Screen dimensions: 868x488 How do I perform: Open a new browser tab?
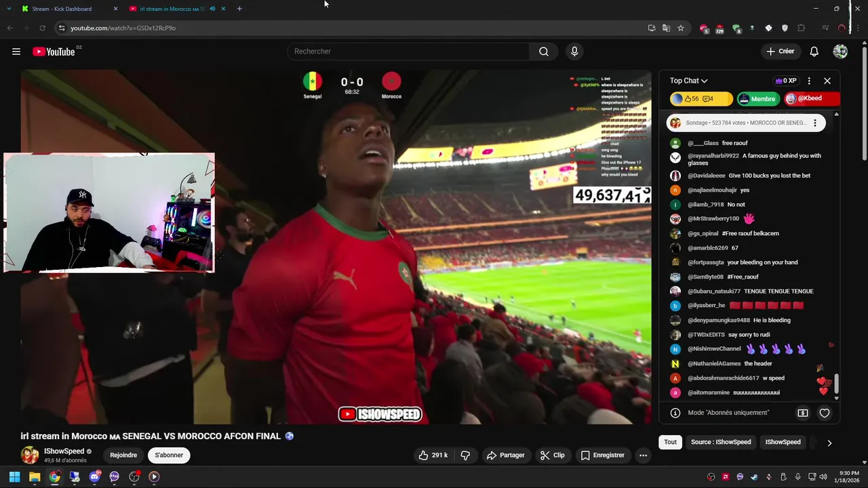pyautogui.click(x=239, y=9)
